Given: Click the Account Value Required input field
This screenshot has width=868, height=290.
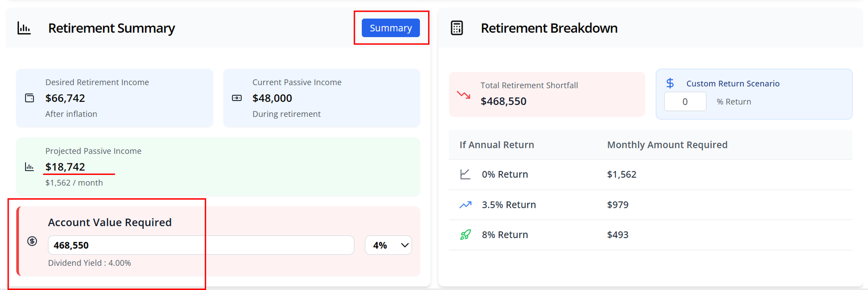Looking at the screenshot, I should [x=201, y=245].
